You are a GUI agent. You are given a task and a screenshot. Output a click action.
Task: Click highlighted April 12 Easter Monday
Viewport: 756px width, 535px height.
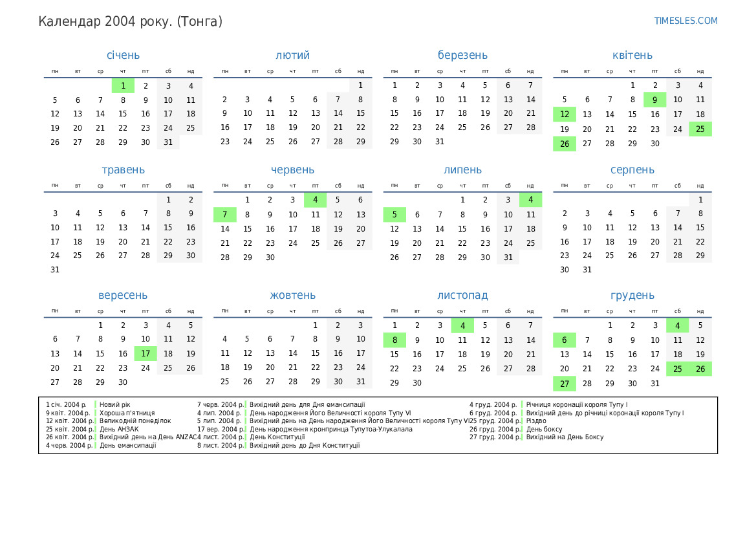pos(565,115)
